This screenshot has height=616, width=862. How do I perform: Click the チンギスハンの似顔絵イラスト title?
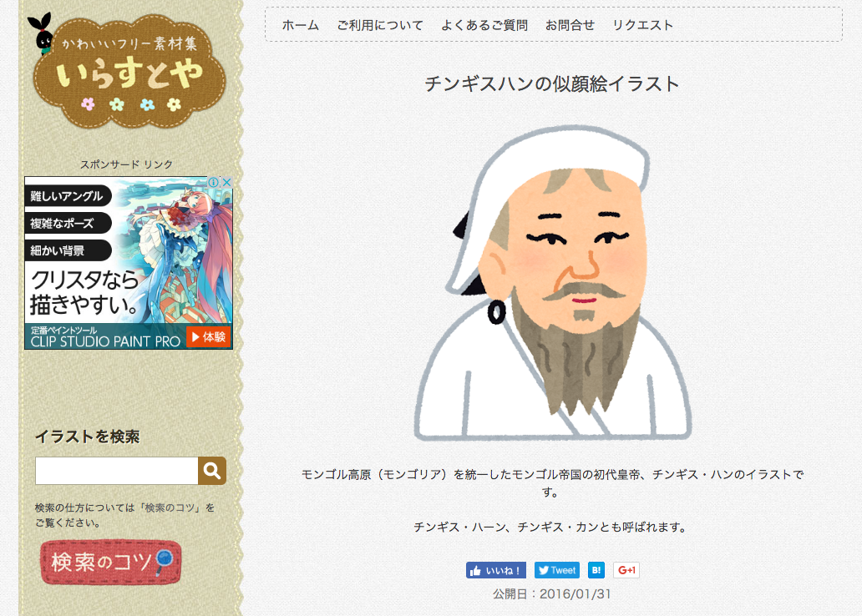[552, 84]
